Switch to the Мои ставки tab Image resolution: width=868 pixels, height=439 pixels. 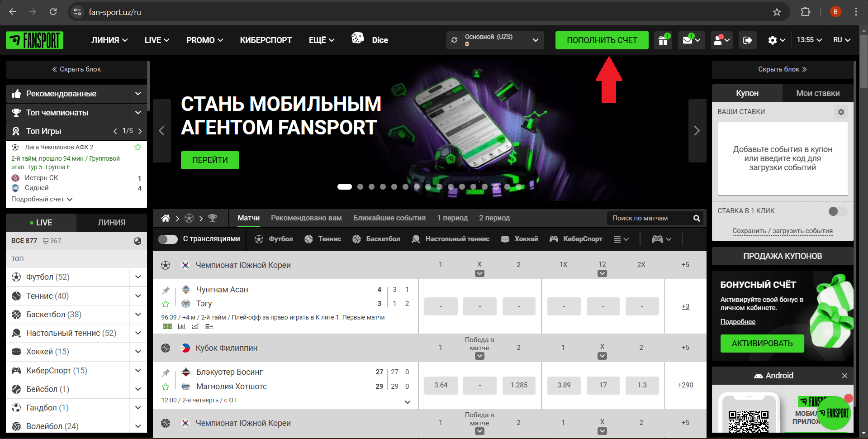(x=818, y=93)
